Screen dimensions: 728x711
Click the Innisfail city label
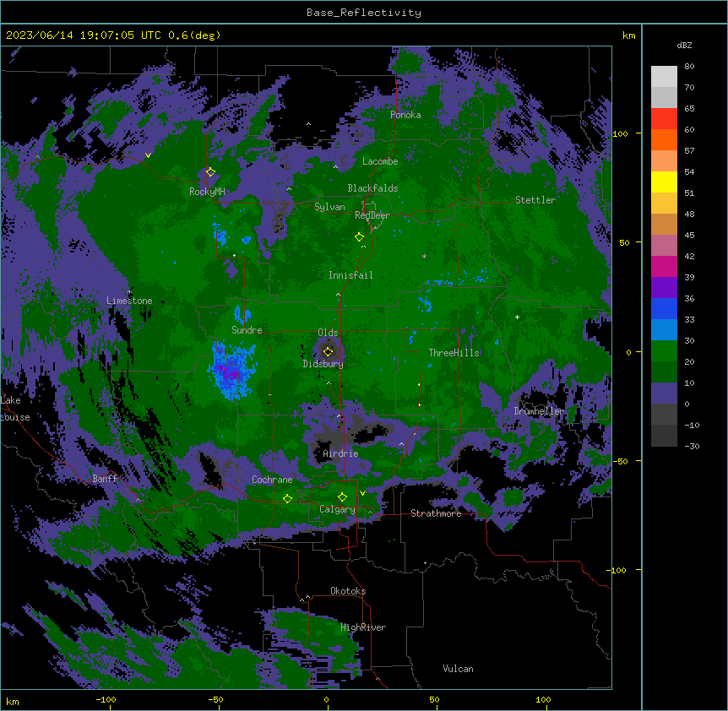[x=350, y=275]
